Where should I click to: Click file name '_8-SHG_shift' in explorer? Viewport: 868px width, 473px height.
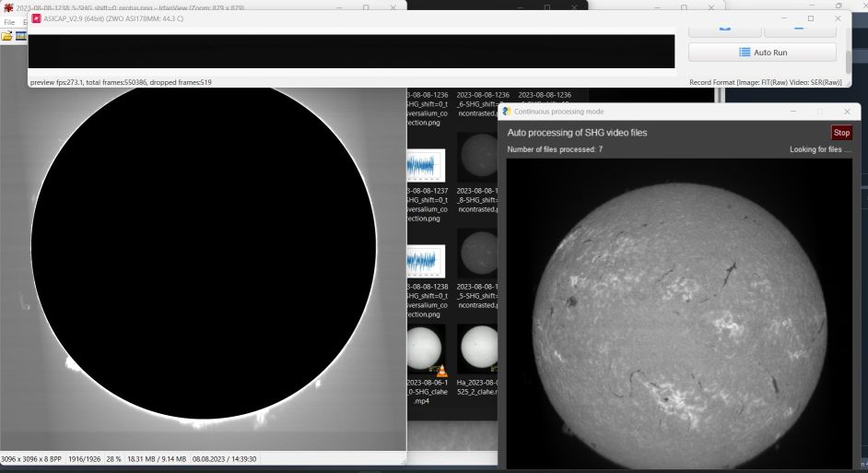coord(477,200)
